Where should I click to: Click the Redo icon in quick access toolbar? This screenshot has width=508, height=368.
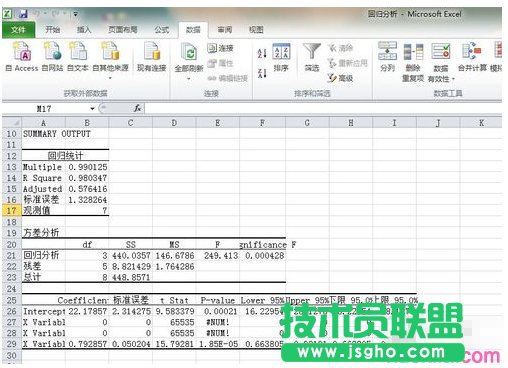[x=55, y=14]
